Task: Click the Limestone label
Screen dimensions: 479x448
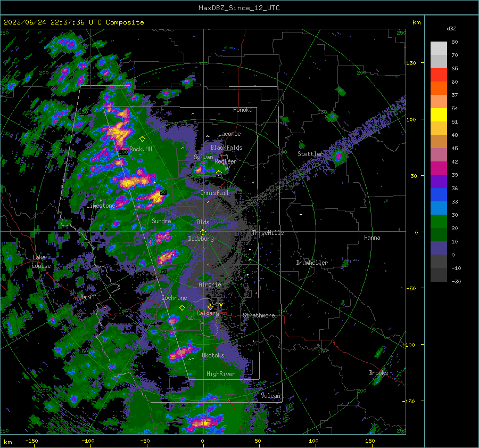Action: coord(101,206)
